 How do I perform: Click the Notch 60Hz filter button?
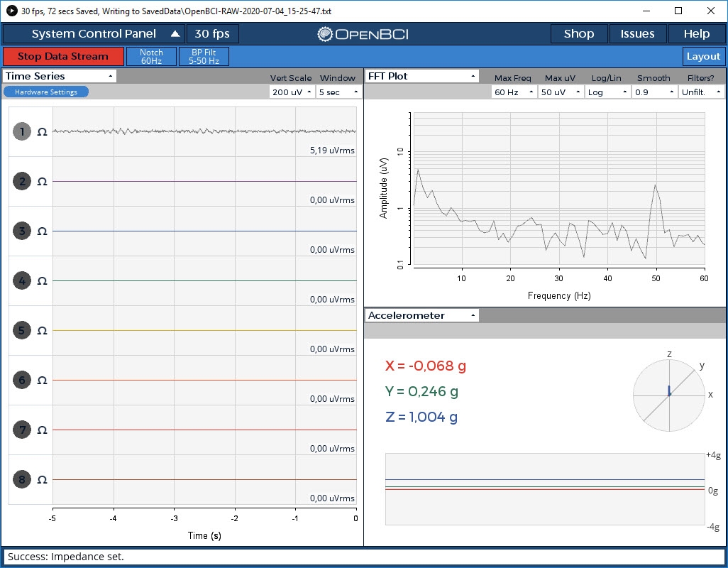(151, 57)
